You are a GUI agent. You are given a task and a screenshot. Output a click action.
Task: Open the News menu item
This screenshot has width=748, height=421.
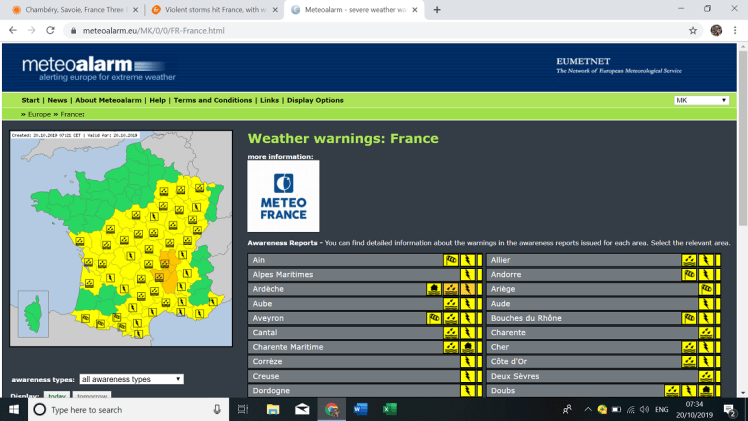57,100
